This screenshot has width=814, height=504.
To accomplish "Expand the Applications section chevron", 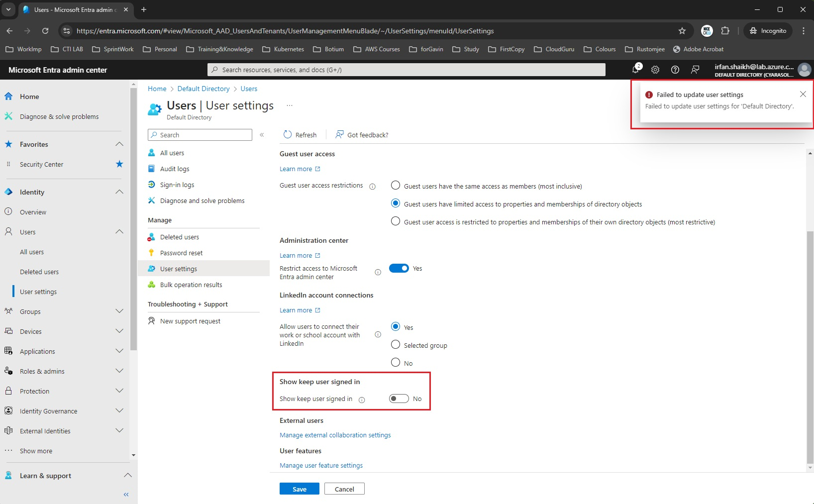I will click(119, 351).
